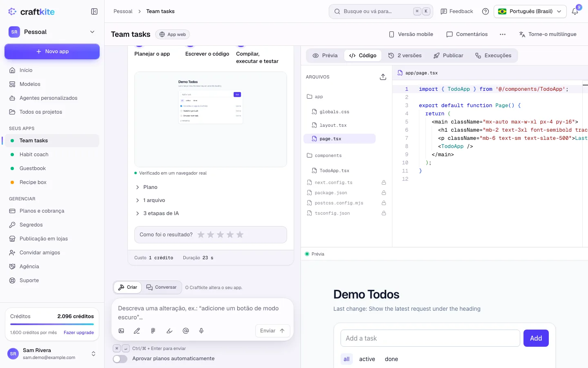Rate the result with the fifth star

pyautogui.click(x=240, y=235)
